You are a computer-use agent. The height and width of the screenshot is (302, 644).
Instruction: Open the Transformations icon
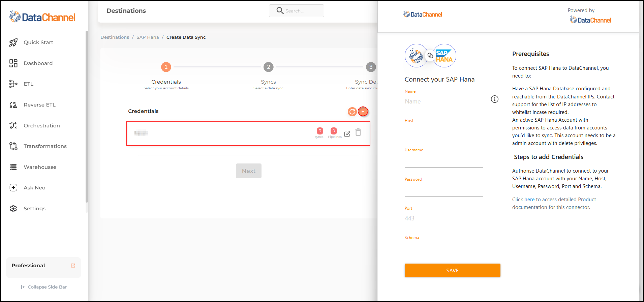point(13,146)
